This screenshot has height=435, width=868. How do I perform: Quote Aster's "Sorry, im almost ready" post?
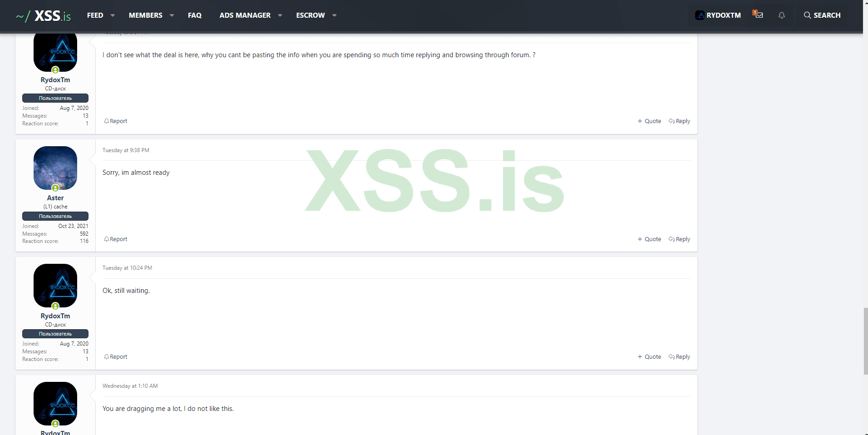click(x=649, y=239)
